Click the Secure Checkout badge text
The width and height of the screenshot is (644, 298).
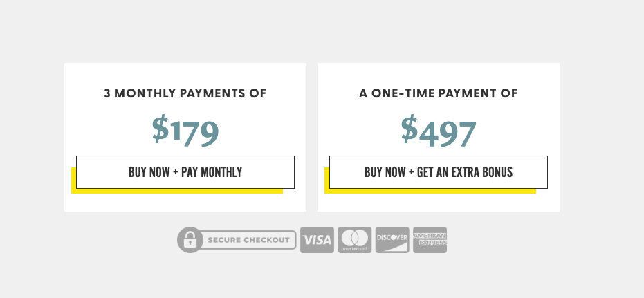(248, 240)
